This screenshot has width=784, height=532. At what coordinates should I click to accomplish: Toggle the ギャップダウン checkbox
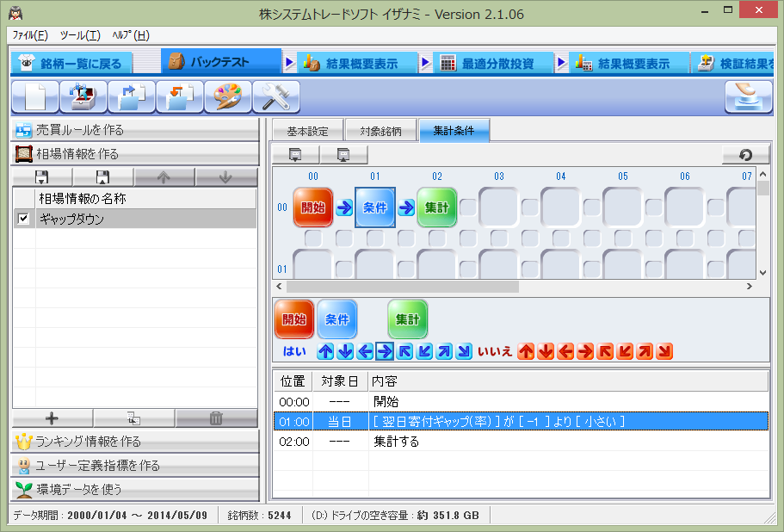(23, 219)
